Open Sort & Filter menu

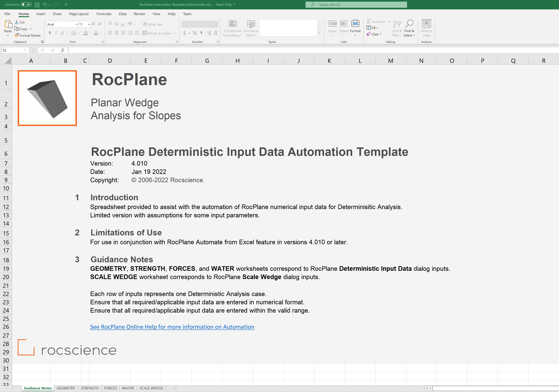click(x=397, y=28)
